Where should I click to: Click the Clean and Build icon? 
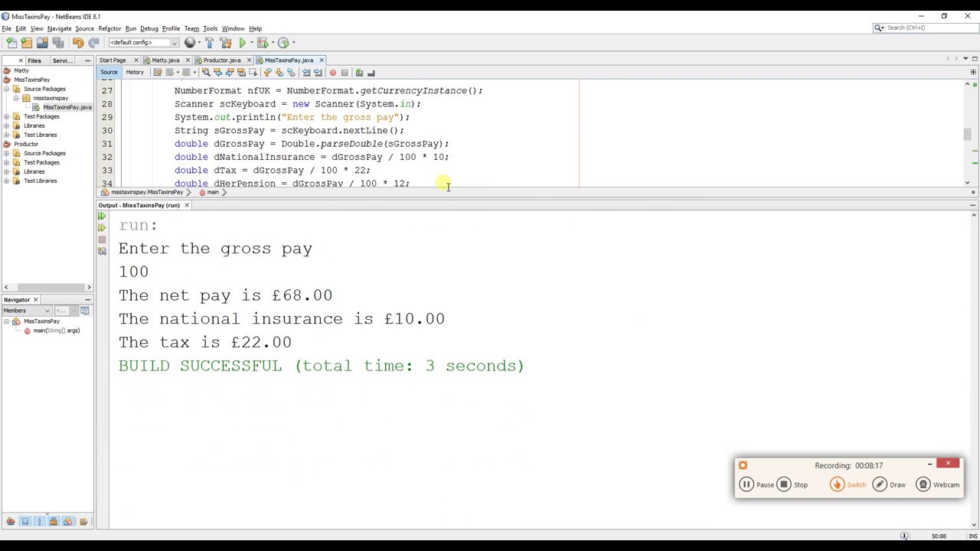click(x=225, y=43)
